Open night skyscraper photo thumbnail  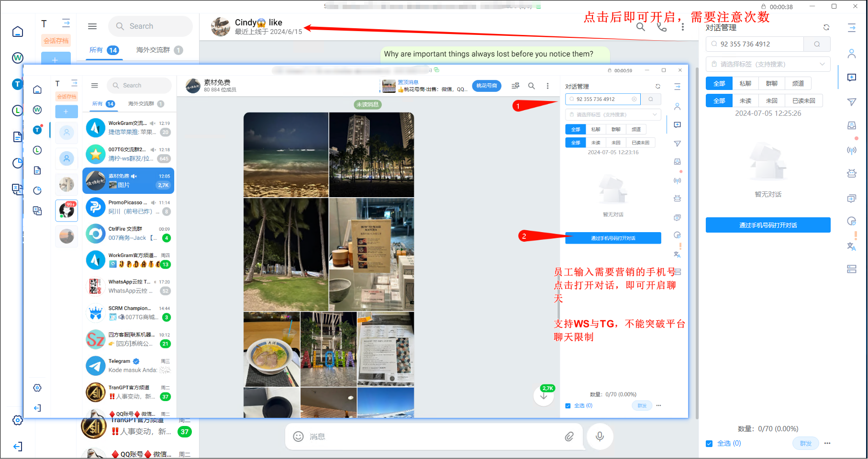(371, 155)
